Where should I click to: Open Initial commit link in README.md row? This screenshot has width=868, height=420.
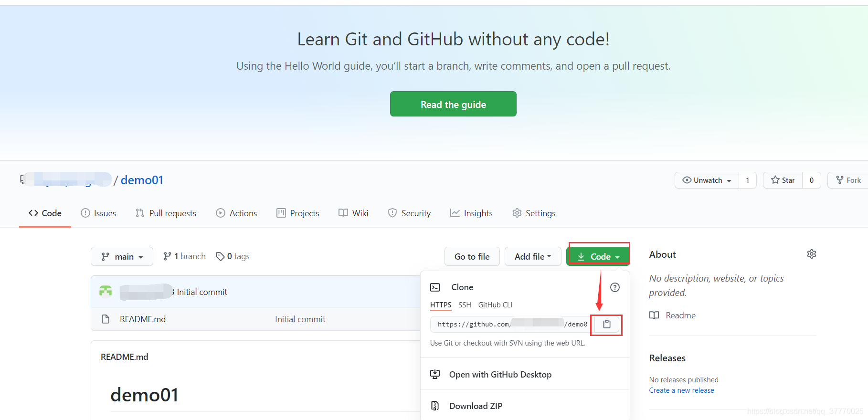click(x=300, y=319)
